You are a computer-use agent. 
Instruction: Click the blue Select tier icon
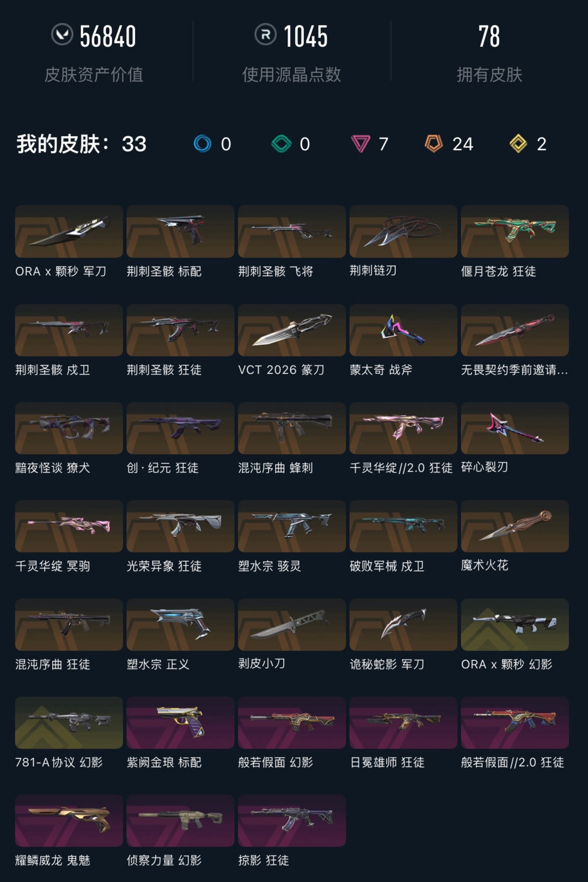[x=203, y=144]
